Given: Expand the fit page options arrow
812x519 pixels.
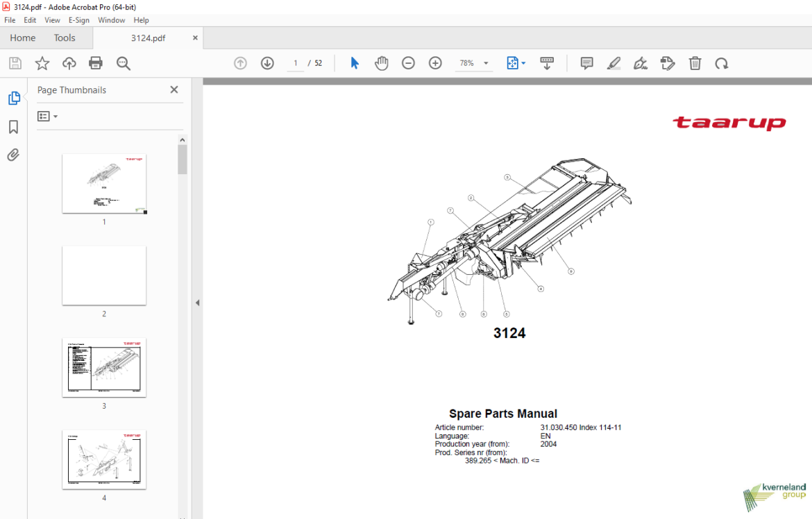Looking at the screenshot, I should pyautogui.click(x=523, y=63).
